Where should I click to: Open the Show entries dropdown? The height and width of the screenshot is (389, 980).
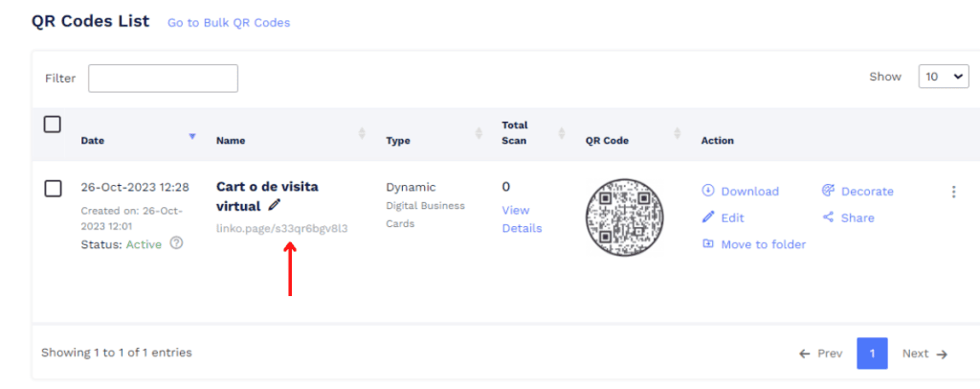click(943, 78)
